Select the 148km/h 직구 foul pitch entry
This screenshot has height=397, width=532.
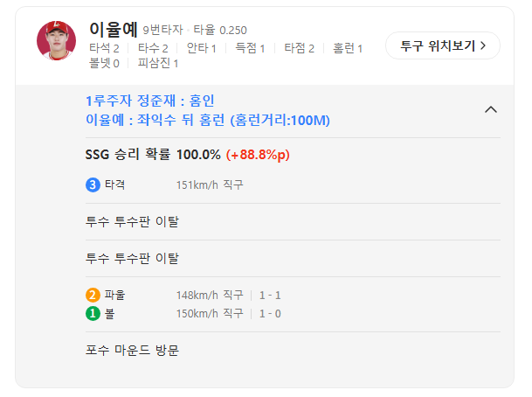[210, 296]
